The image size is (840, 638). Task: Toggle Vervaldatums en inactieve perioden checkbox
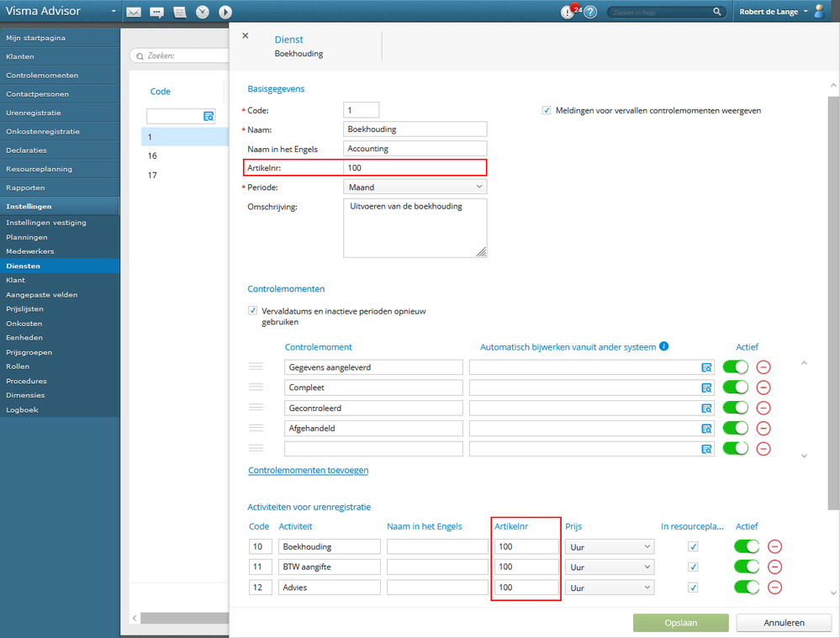pyautogui.click(x=252, y=311)
